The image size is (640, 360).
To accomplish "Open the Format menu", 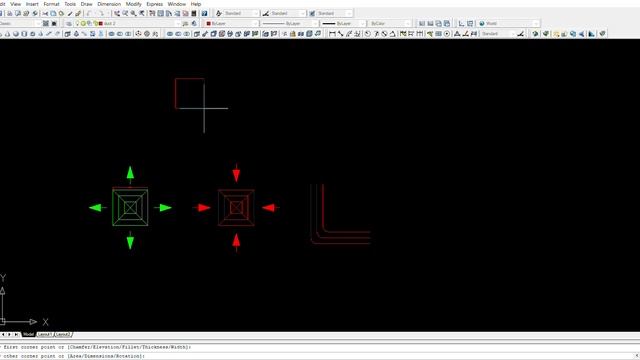I will (x=51, y=4).
